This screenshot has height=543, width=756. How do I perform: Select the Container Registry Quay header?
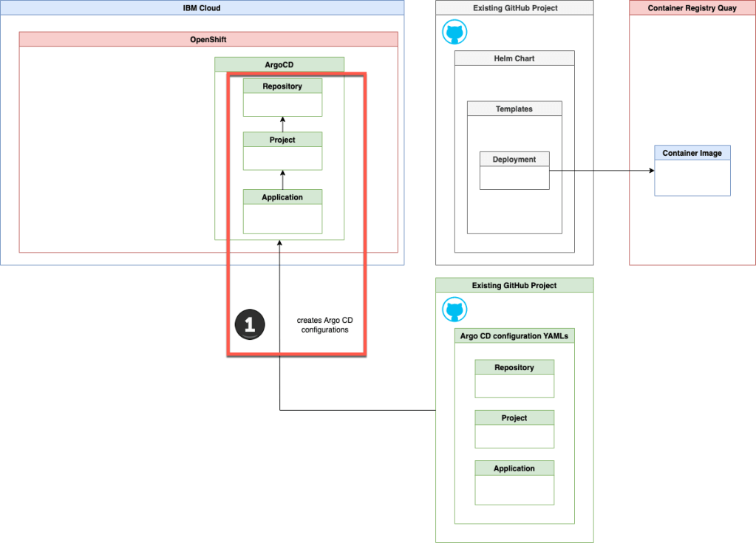pyautogui.click(x=692, y=8)
